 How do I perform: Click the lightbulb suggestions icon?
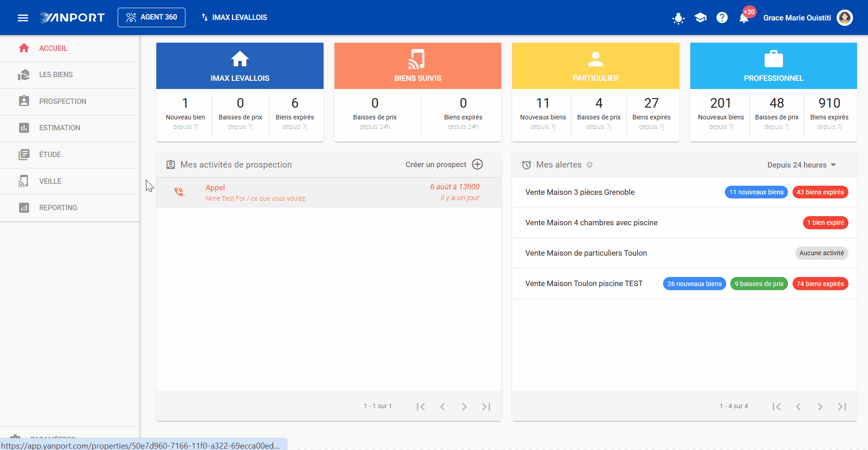pos(678,18)
